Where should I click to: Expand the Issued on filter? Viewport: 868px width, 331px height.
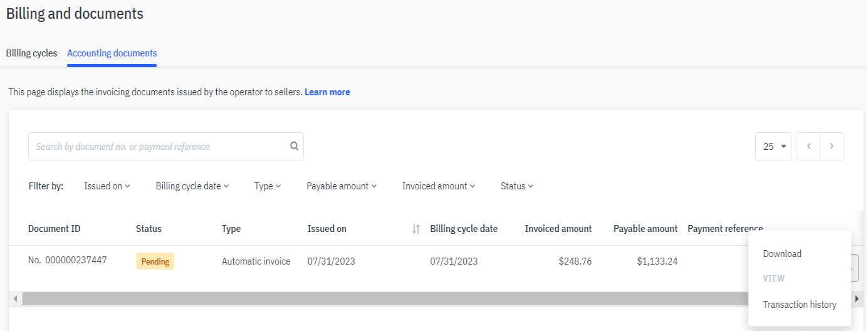[x=107, y=186]
